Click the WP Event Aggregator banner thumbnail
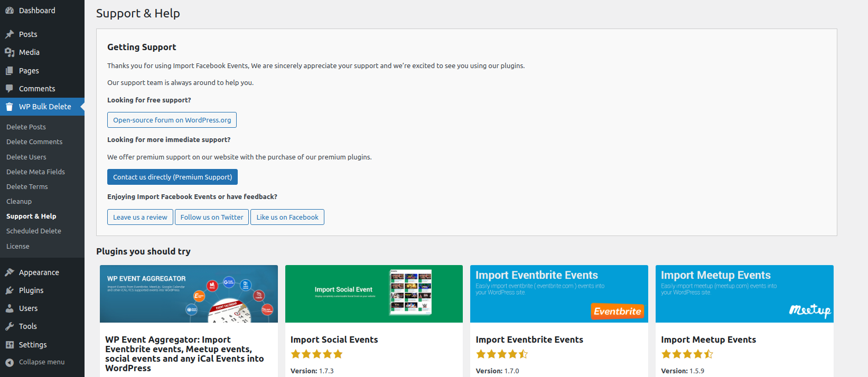The height and width of the screenshot is (377, 868). click(189, 294)
